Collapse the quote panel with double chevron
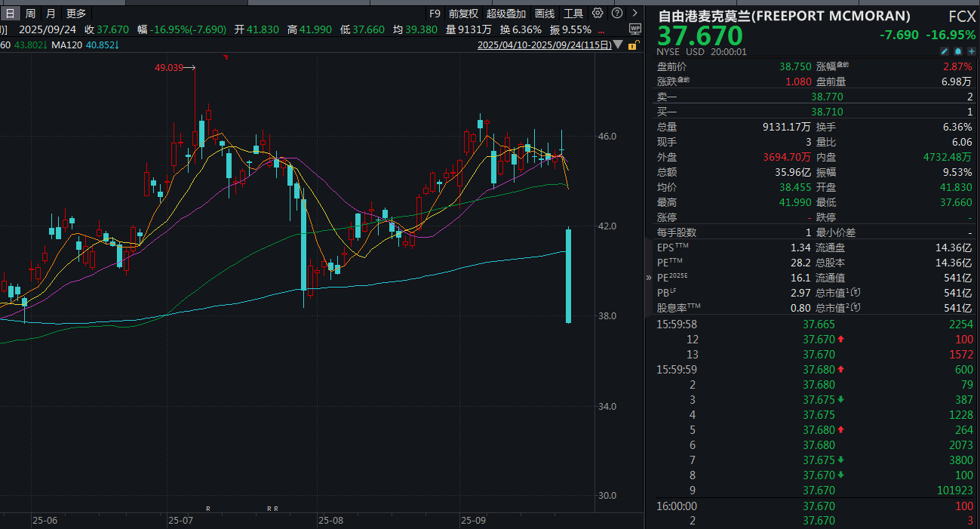980x529 pixels. coord(649,278)
